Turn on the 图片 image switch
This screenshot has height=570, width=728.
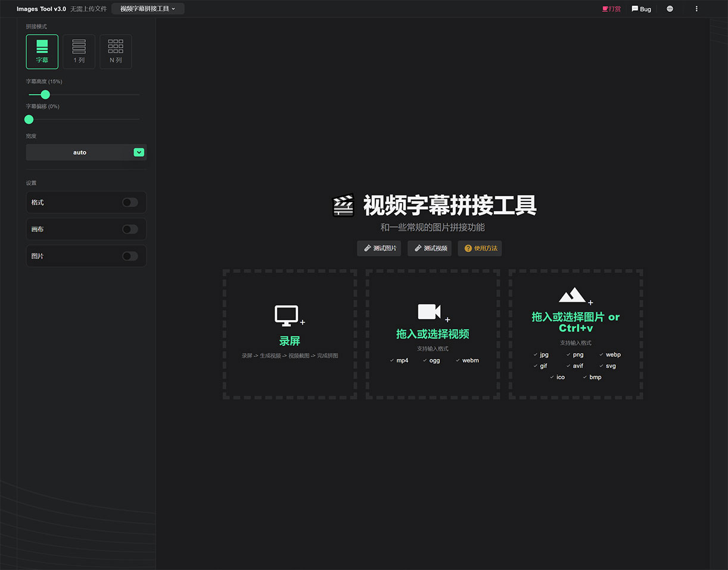coord(130,256)
